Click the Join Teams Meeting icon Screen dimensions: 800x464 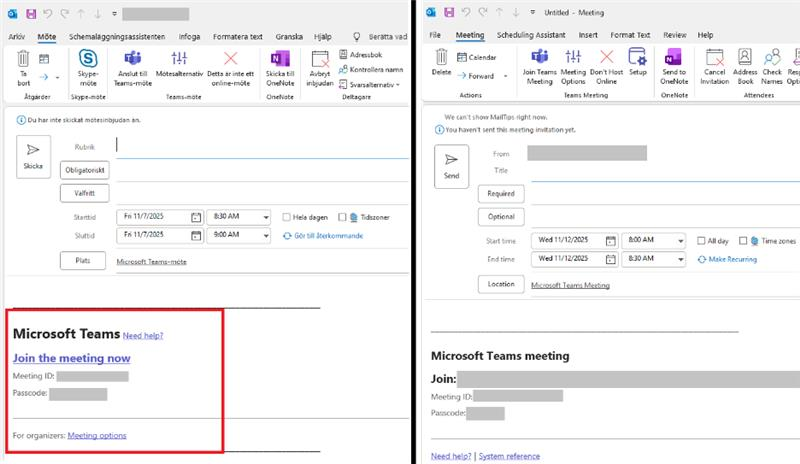[539, 56]
